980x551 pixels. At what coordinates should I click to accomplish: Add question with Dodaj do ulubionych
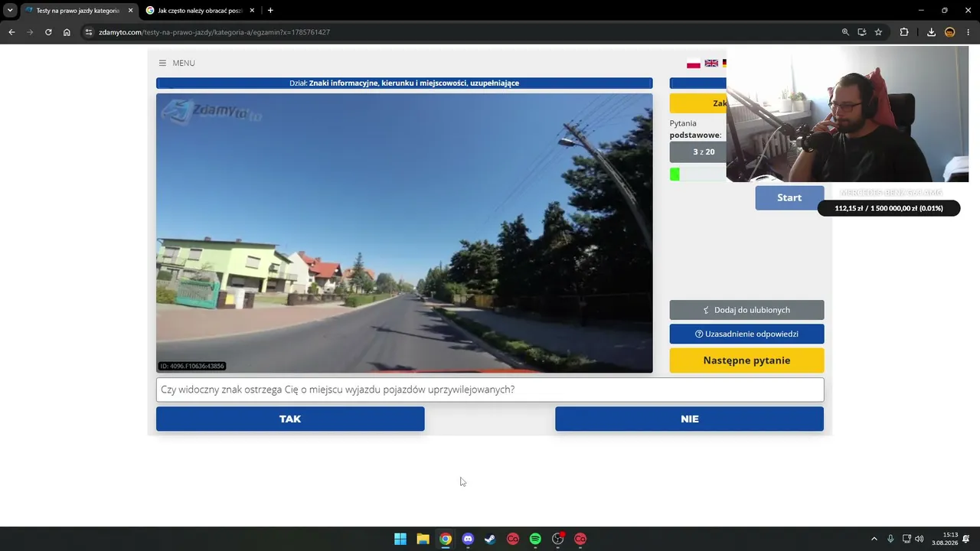pos(746,310)
